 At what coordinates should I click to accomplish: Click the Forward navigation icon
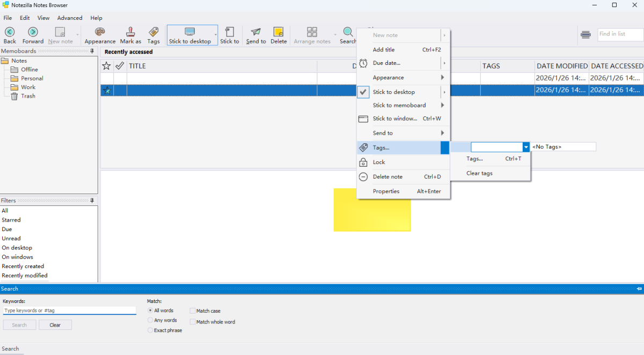point(33,32)
